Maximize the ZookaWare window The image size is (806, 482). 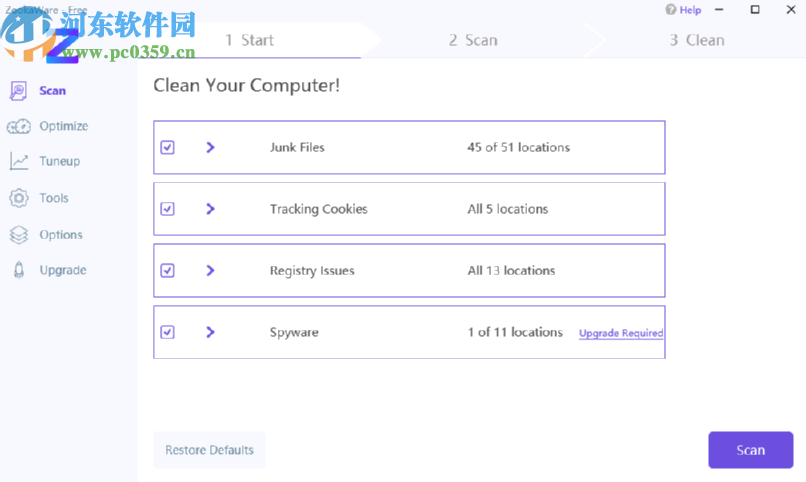pos(755,10)
